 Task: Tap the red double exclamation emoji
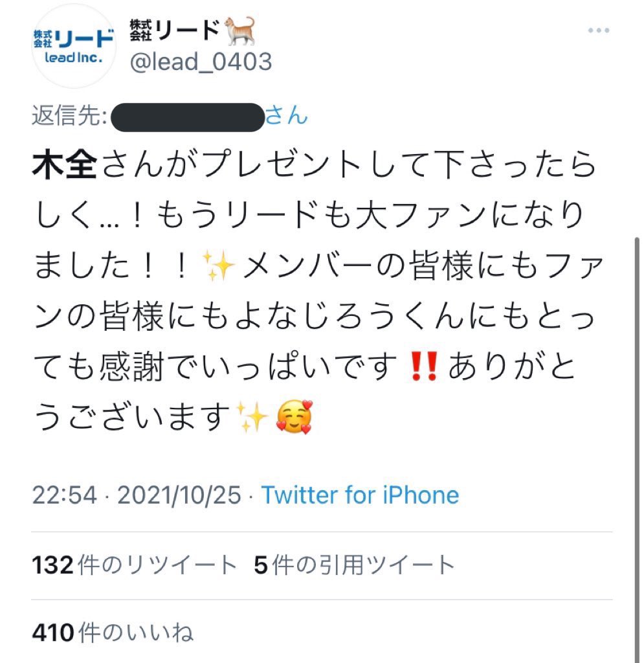(x=424, y=366)
